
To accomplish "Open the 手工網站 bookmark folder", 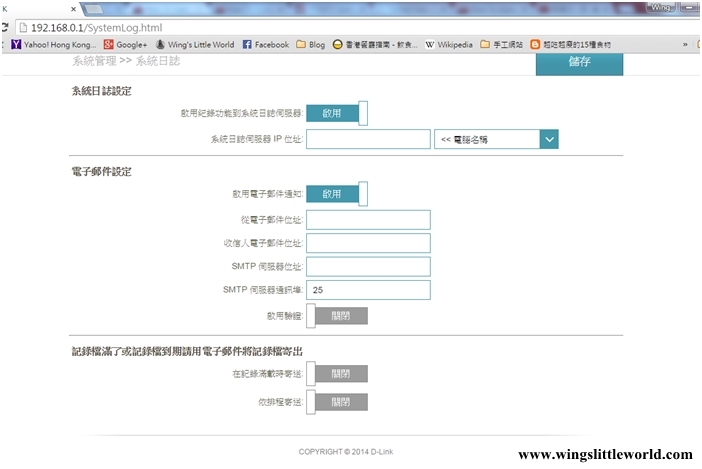I will [501, 45].
